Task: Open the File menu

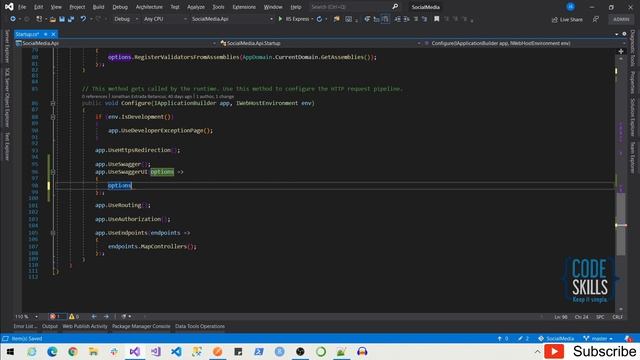Action: point(22,7)
